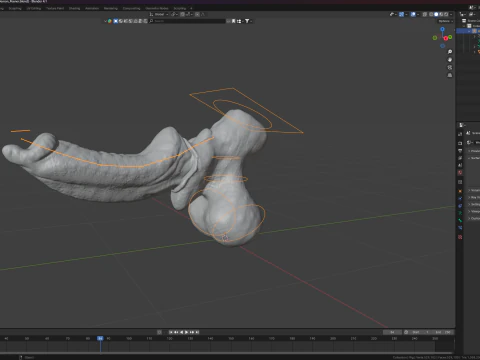The height and width of the screenshot is (360, 480).
Task: Play animation in reverse in timeline
Action: (x=181, y=332)
